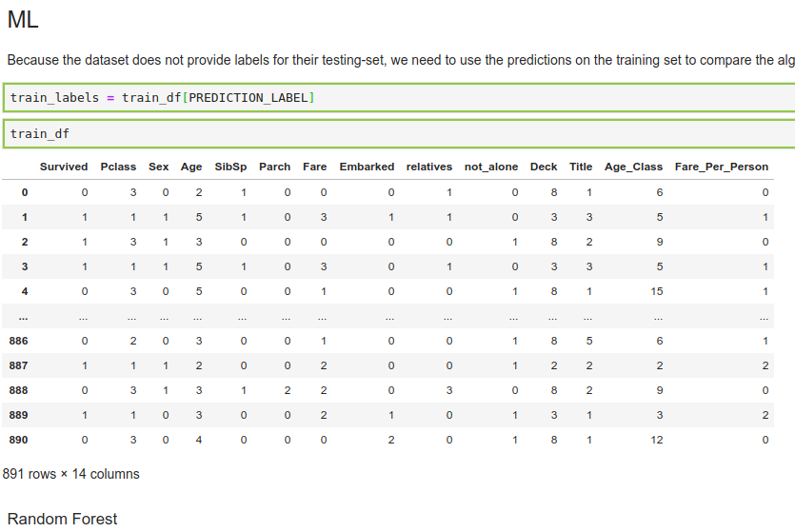Select the SibSp column header
795x532 pixels.
pos(230,167)
